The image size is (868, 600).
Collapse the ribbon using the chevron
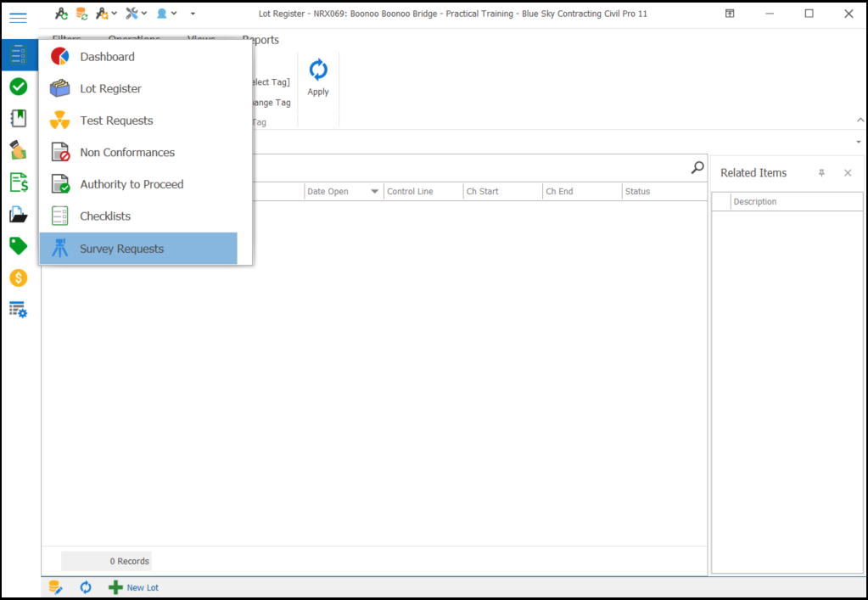coord(858,121)
